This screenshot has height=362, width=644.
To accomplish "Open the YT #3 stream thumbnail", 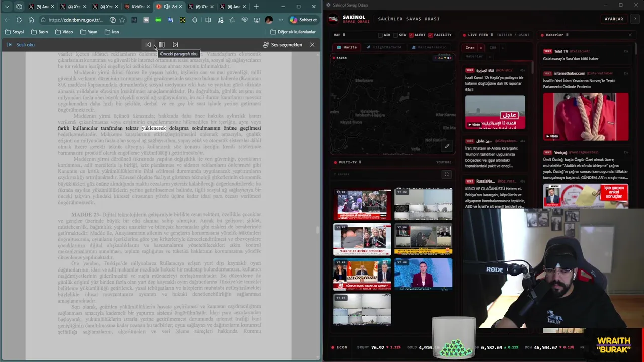I will (x=362, y=239).
